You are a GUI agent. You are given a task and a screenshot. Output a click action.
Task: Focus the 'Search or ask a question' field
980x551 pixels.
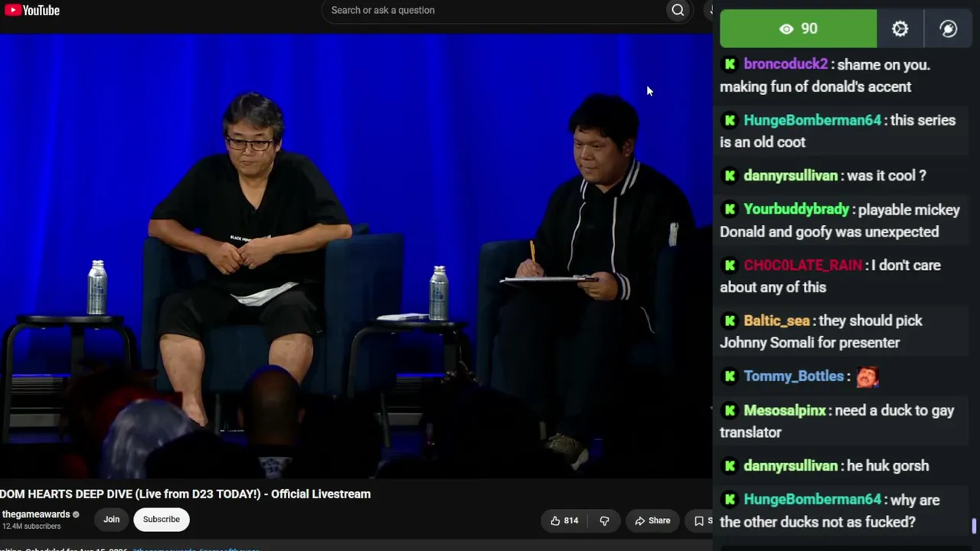496,10
